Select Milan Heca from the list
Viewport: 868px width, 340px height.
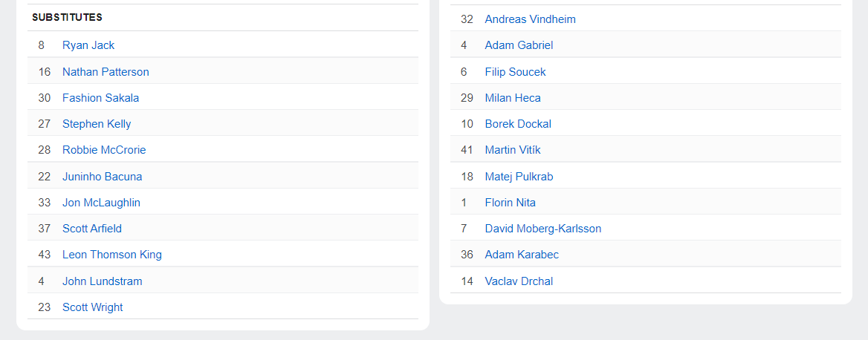513,98
